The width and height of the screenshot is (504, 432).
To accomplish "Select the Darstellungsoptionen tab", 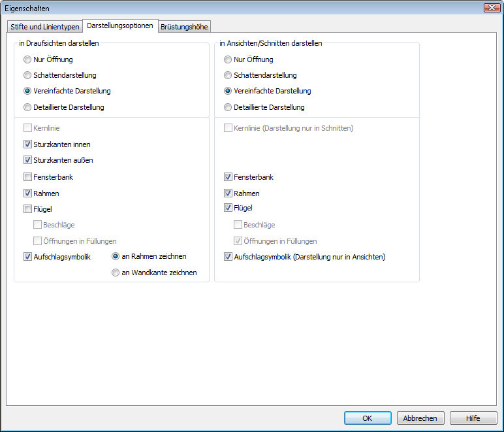I will click(x=120, y=25).
